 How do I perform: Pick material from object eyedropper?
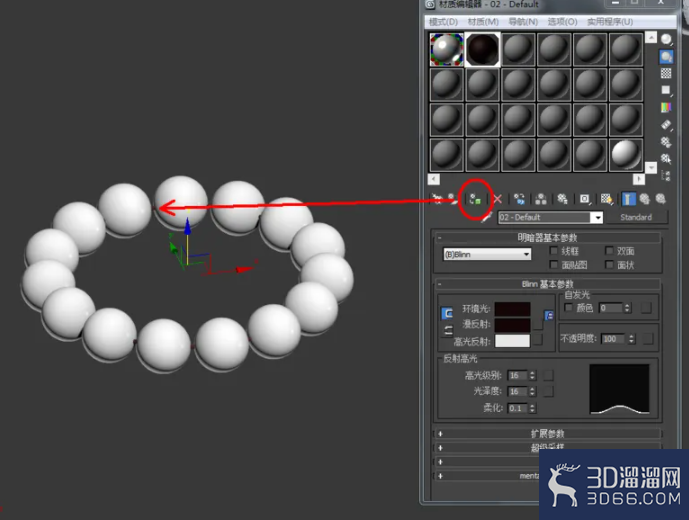(x=486, y=217)
